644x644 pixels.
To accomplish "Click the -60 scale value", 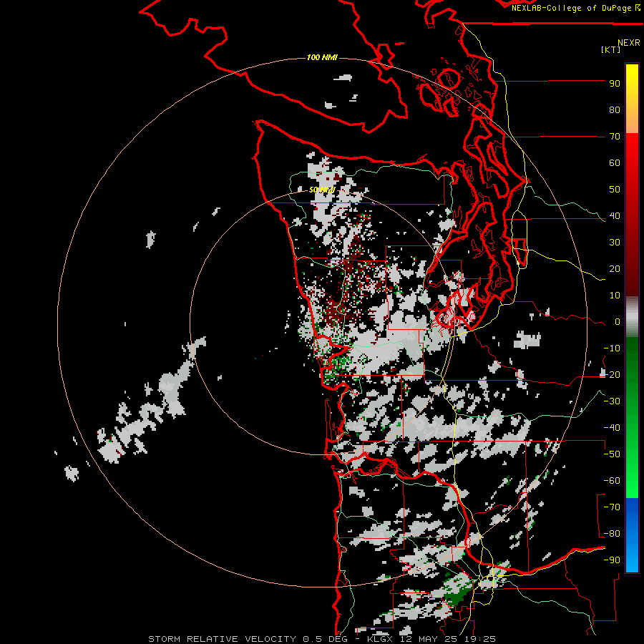I will 612,481.
